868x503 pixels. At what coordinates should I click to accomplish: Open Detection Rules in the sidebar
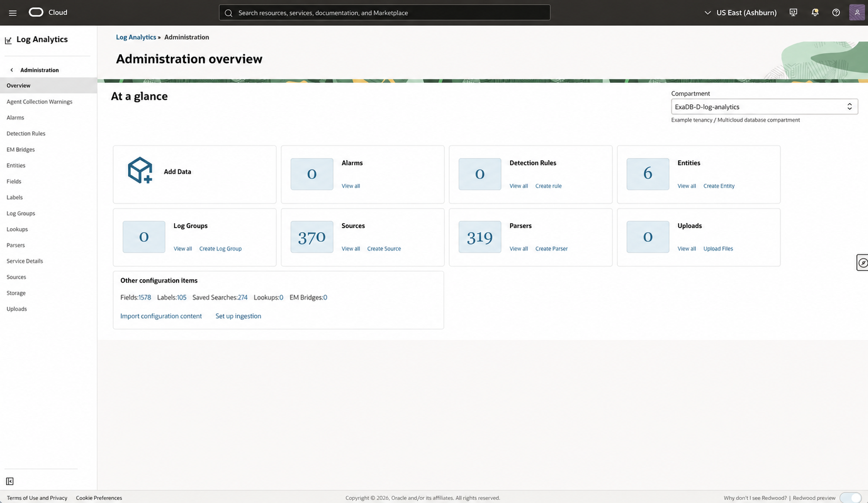tap(26, 133)
